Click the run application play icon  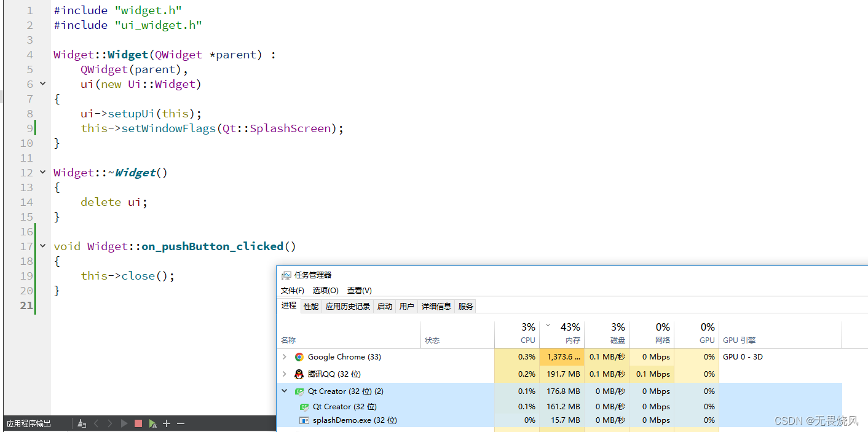point(124,423)
